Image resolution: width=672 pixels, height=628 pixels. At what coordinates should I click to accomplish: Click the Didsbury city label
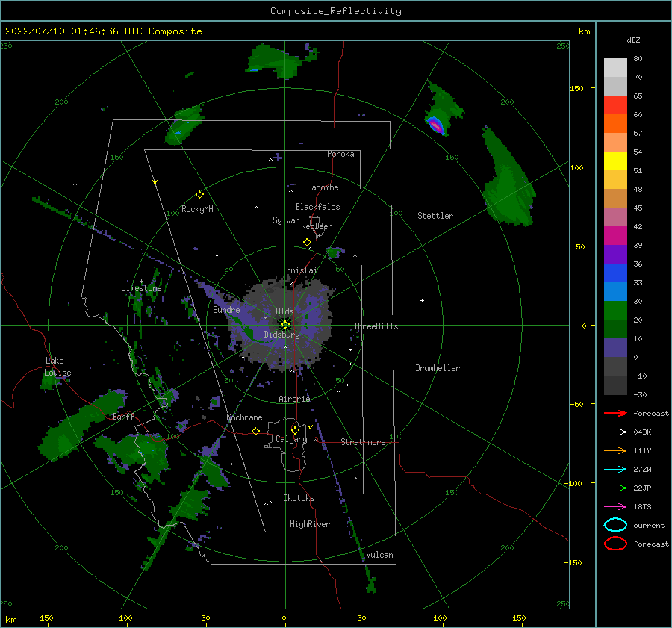tap(281, 335)
